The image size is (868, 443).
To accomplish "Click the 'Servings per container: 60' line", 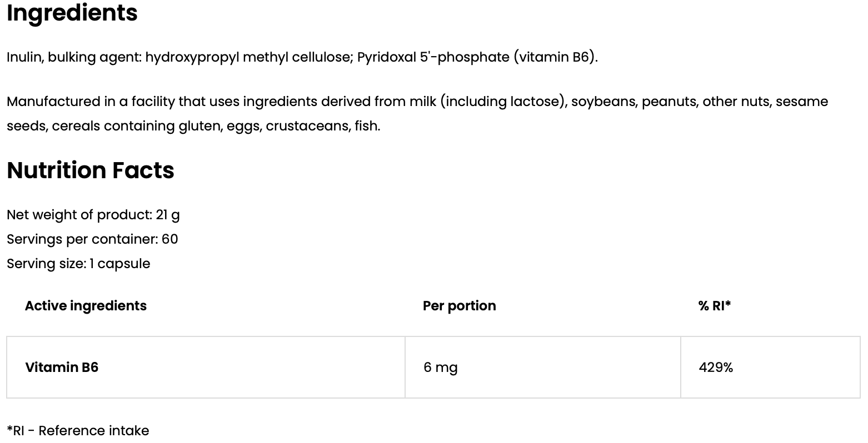I will tap(92, 239).
